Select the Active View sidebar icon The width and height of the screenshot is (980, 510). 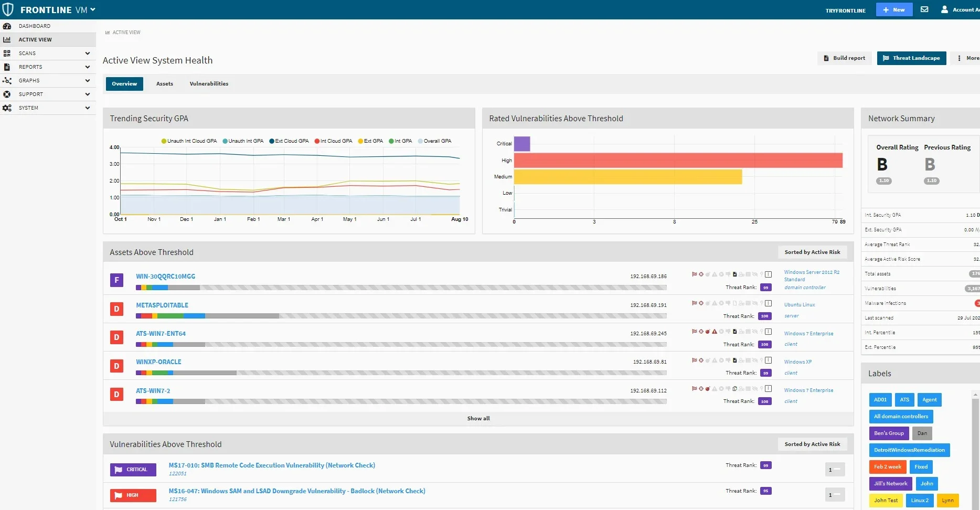[7, 39]
